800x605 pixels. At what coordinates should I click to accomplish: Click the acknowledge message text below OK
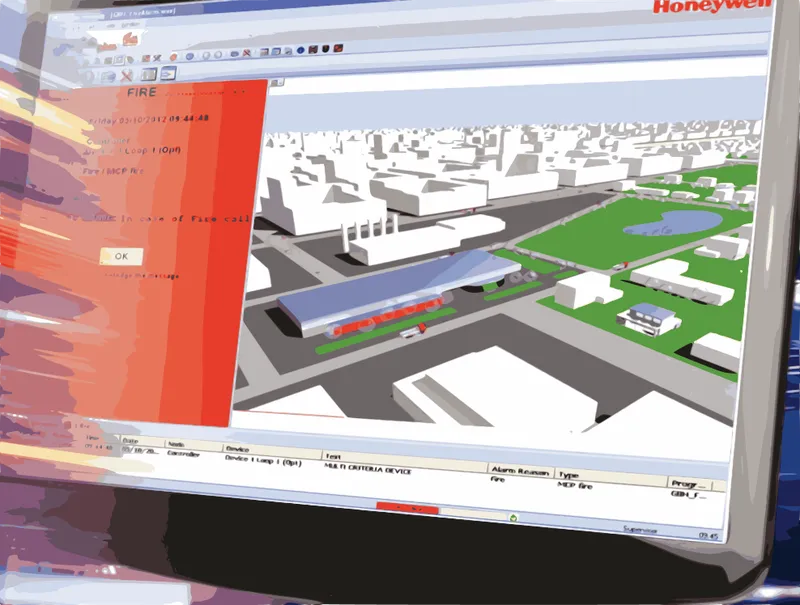click(142, 273)
